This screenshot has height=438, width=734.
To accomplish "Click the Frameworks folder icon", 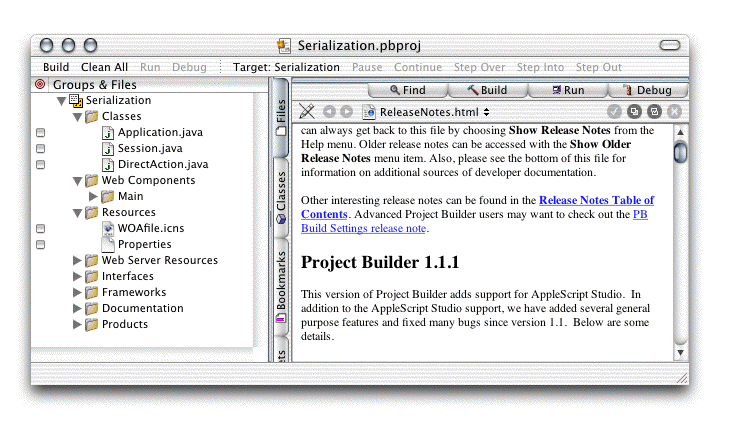I will point(92,292).
